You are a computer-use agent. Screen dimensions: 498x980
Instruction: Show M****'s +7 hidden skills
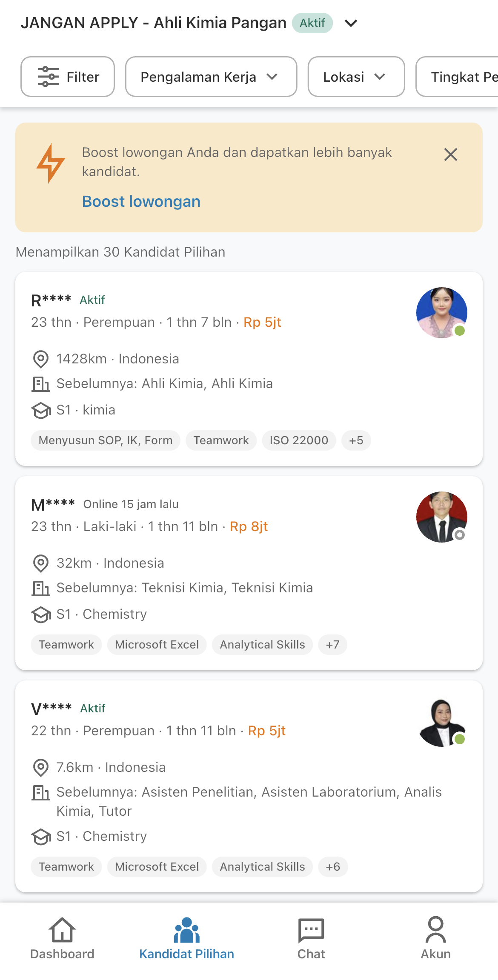coord(332,645)
